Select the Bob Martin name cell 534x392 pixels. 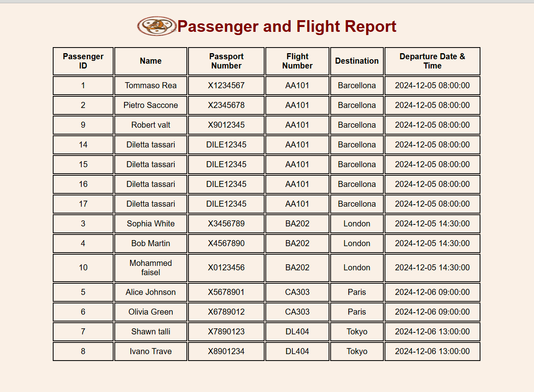tap(151, 243)
